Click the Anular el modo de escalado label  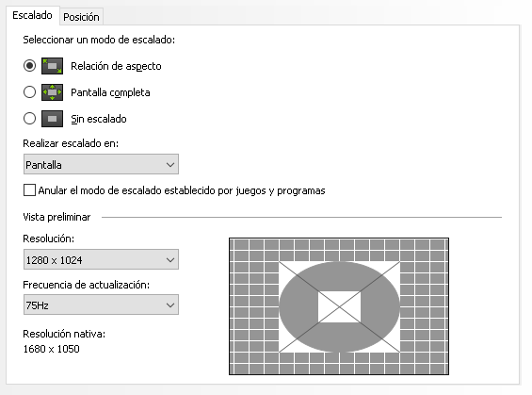click(x=182, y=190)
